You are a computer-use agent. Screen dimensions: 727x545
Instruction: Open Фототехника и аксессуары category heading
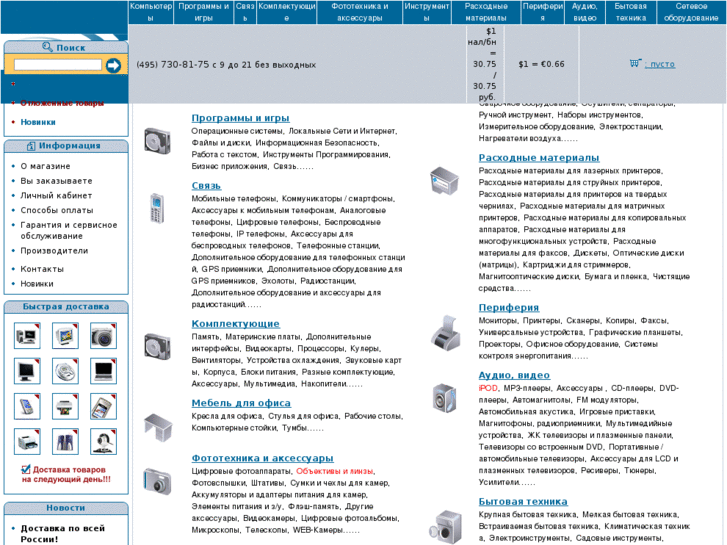(x=262, y=458)
